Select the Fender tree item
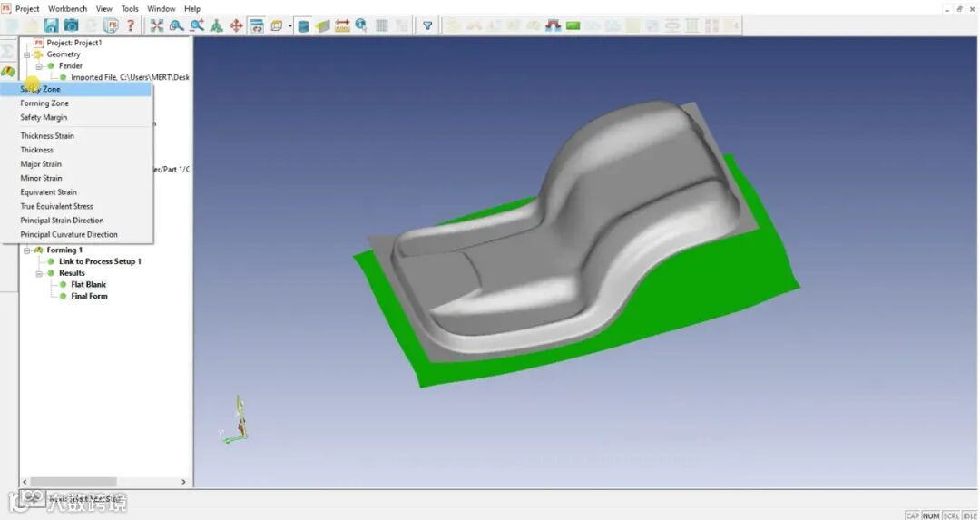 [x=71, y=65]
